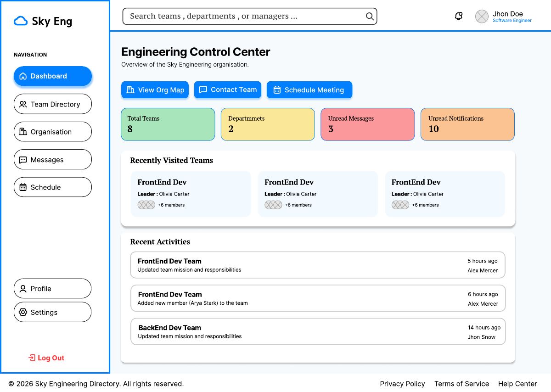Click the red logout arrow icon

(x=32, y=358)
